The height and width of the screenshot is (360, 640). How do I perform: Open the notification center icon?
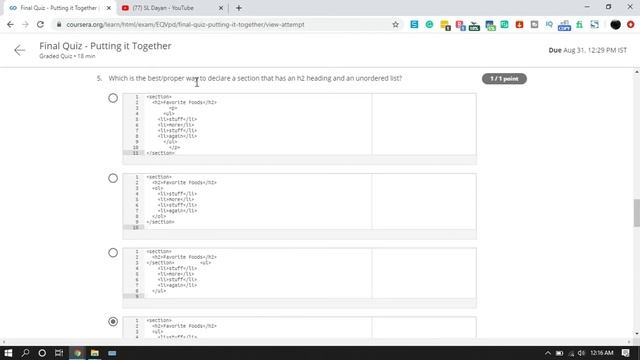pos(625,353)
